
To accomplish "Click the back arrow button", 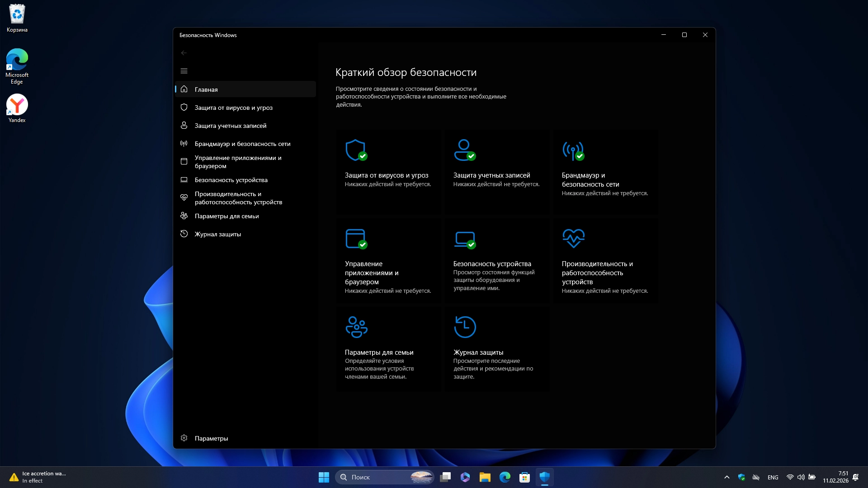I will coord(184,53).
